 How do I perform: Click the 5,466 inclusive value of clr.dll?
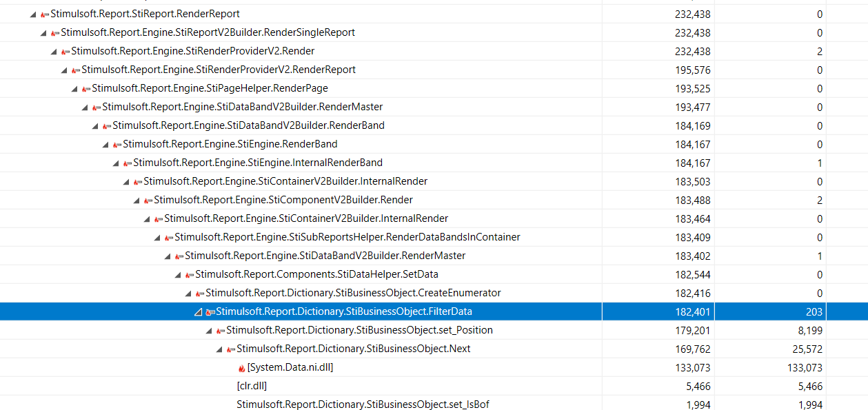697,387
